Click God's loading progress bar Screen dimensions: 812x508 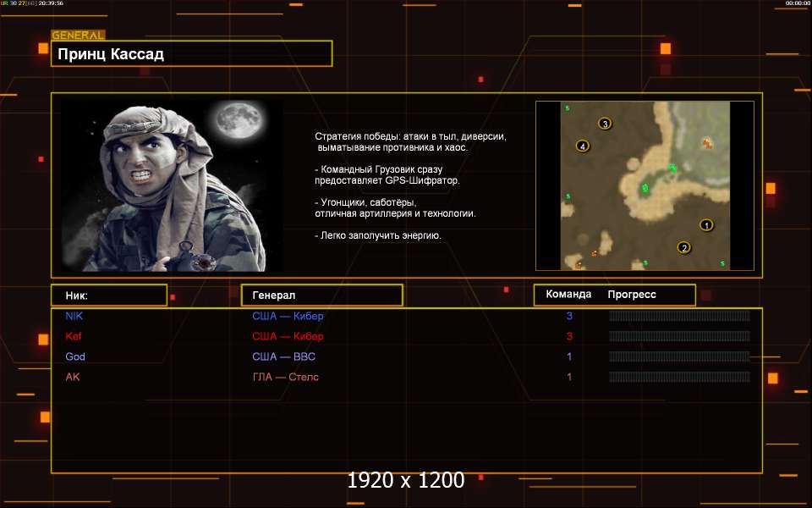tap(679, 356)
